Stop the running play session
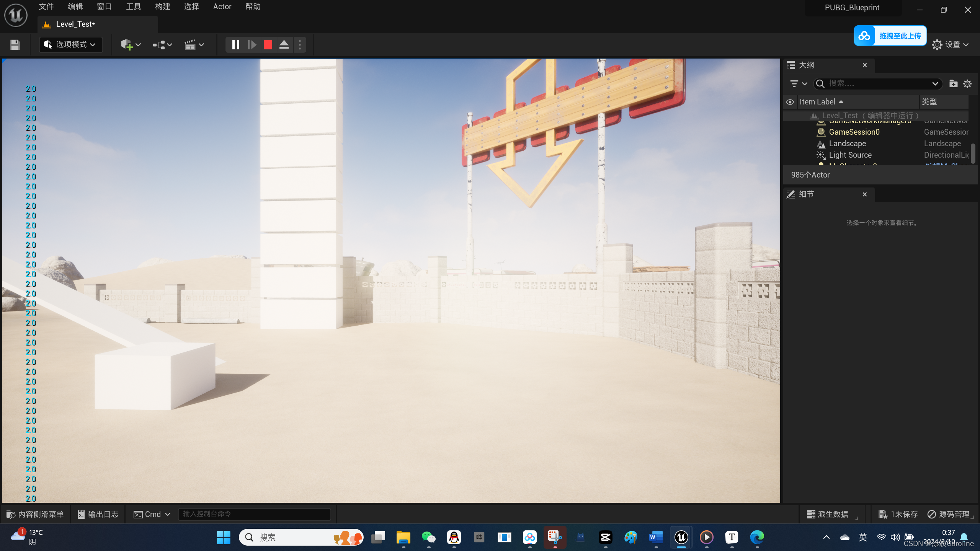 pos(268,45)
